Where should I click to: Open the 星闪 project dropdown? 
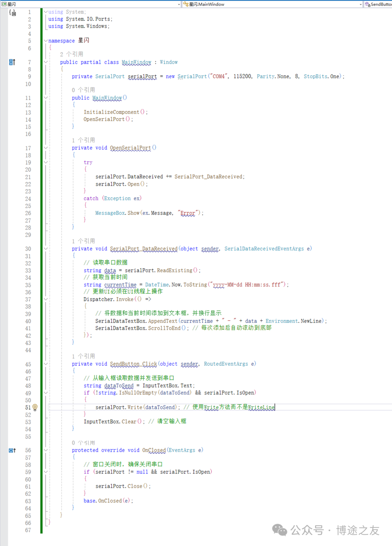point(179,4)
